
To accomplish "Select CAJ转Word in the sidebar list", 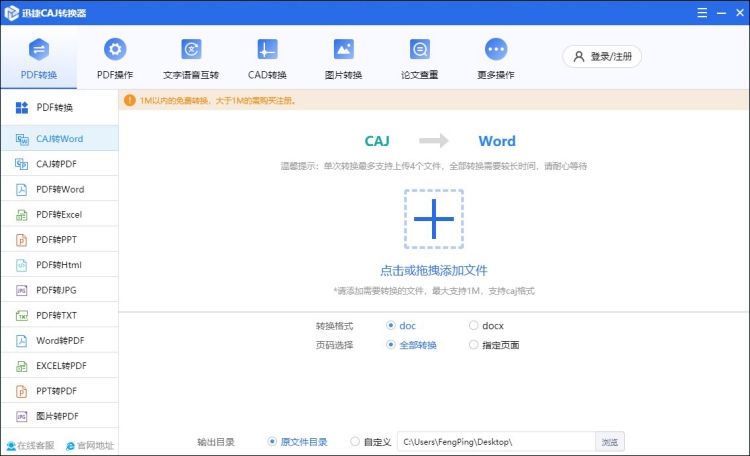I will pyautogui.click(x=59, y=139).
